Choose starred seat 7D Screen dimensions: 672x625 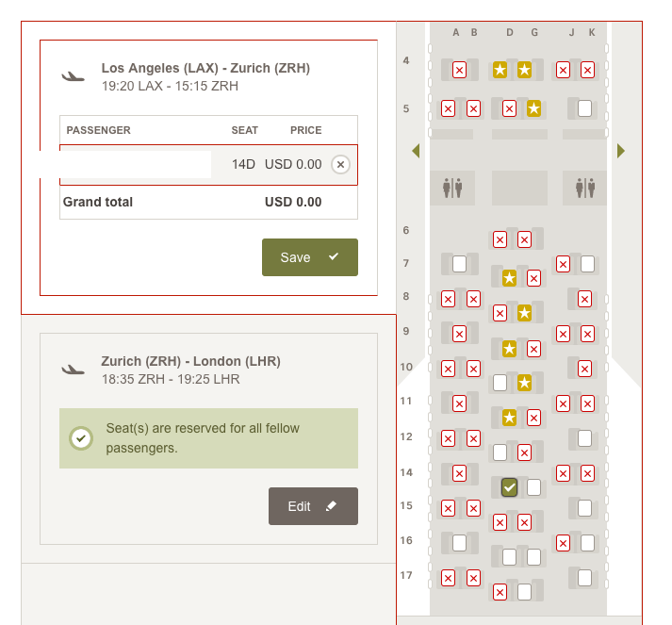click(509, 278)
